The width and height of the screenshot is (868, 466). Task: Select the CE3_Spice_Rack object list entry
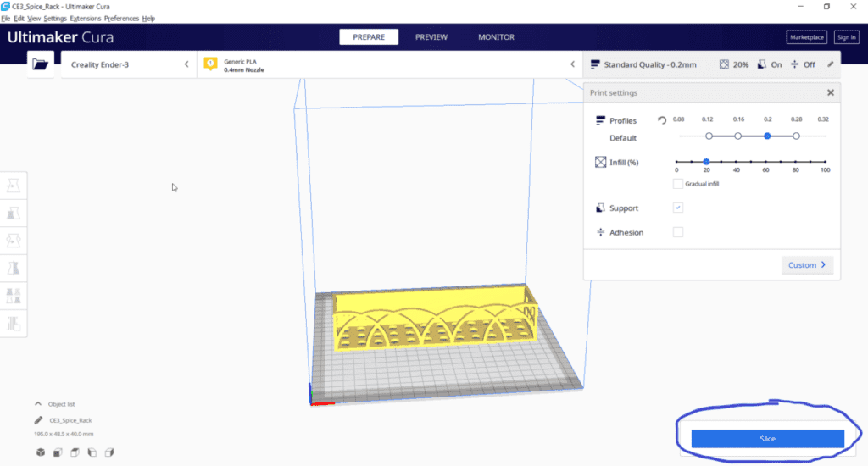[x=70, y=420]
